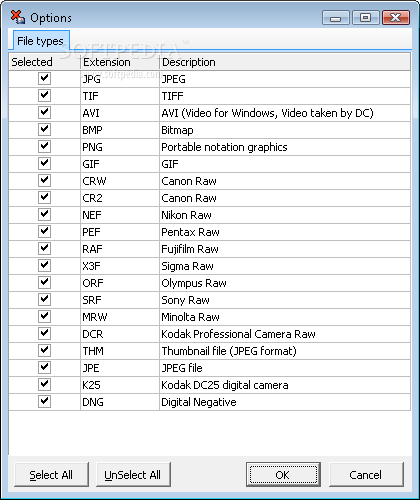The height and width of the screenshot is (500, 420).
Task: Click Portable notation graphics text
Action: click(224, 147)
